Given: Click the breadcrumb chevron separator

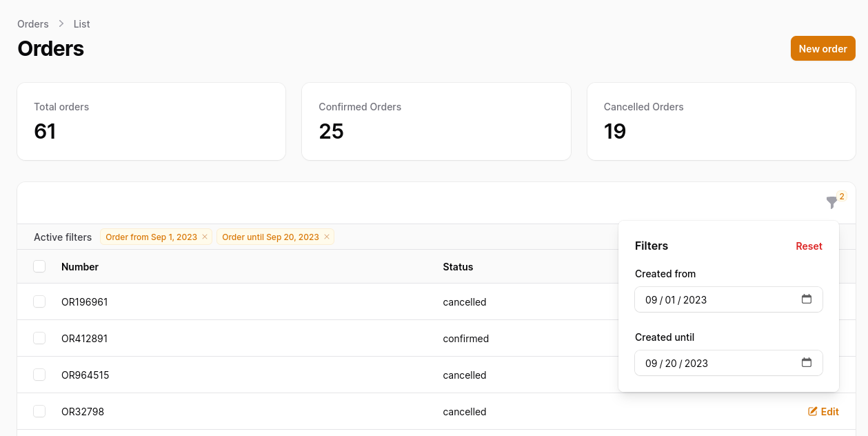Looking at the screenshot, I should [61, 24].
